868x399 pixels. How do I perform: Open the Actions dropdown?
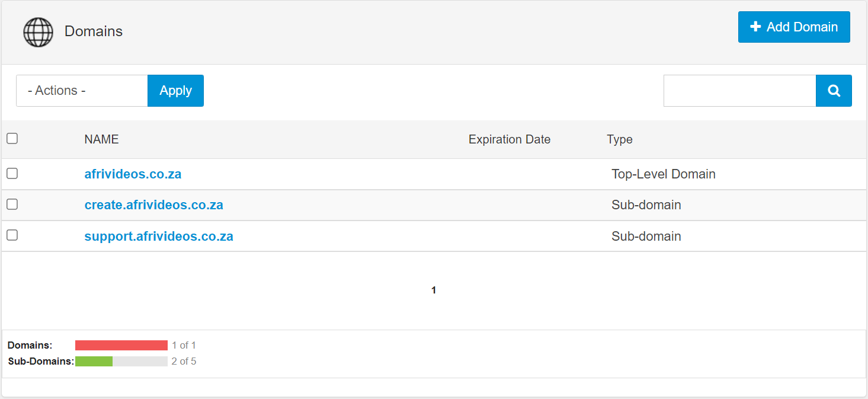[x=82, y=91]
